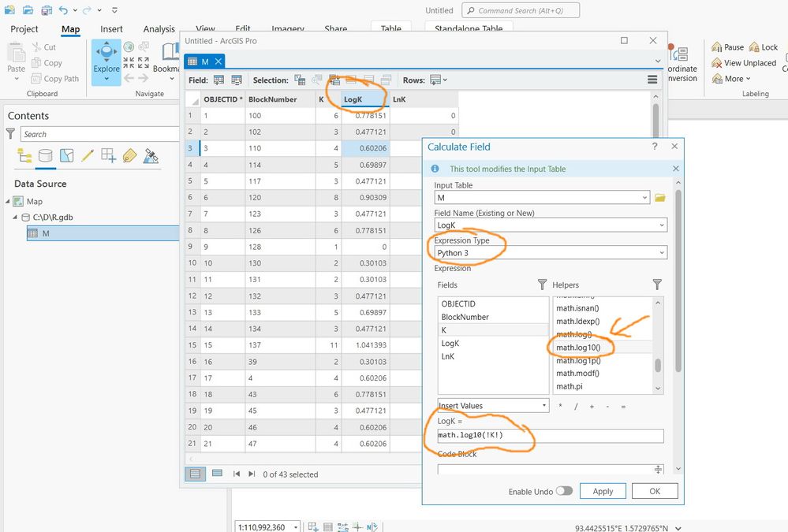Select List By Snapping grid icon
The width and height of the screenshot is (788, 532).
click(108, 156)
